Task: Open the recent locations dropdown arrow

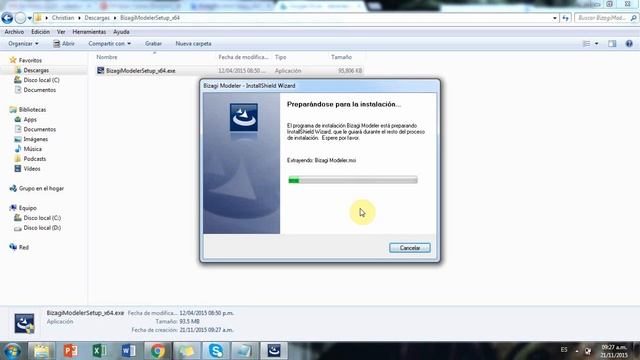Action: point(30,18)
